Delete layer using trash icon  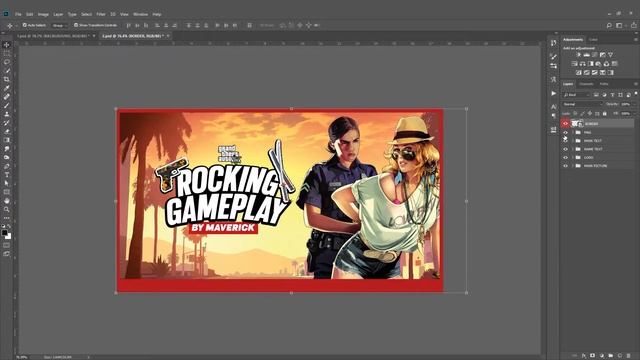click(629, 356)
